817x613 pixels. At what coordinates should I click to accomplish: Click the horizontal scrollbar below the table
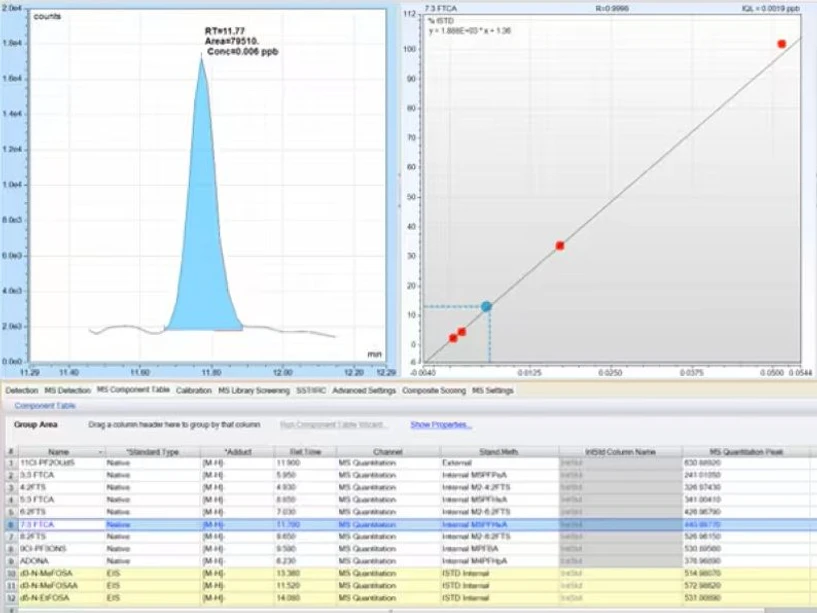[x=391, y=610]
